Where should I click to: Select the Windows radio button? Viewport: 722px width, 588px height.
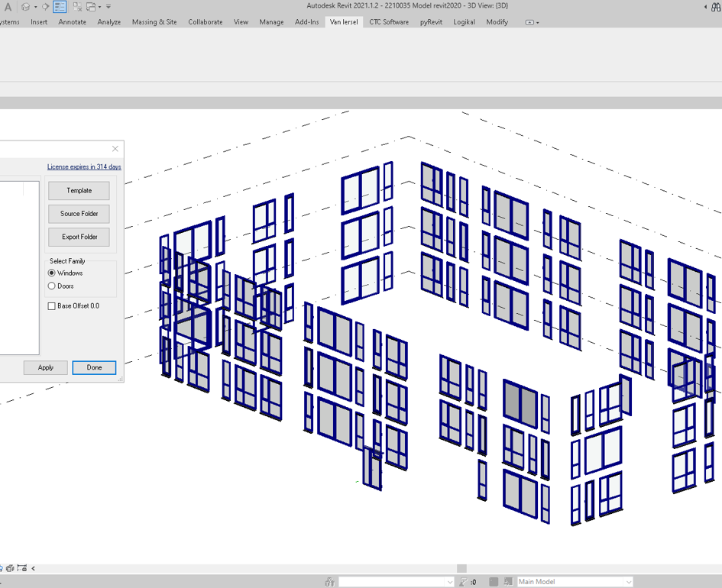tap(52, 273)
